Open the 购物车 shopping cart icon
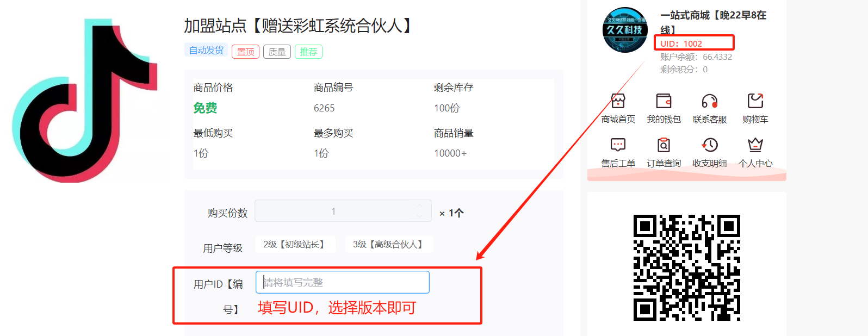The image size is (868, 336). [755, 101]
